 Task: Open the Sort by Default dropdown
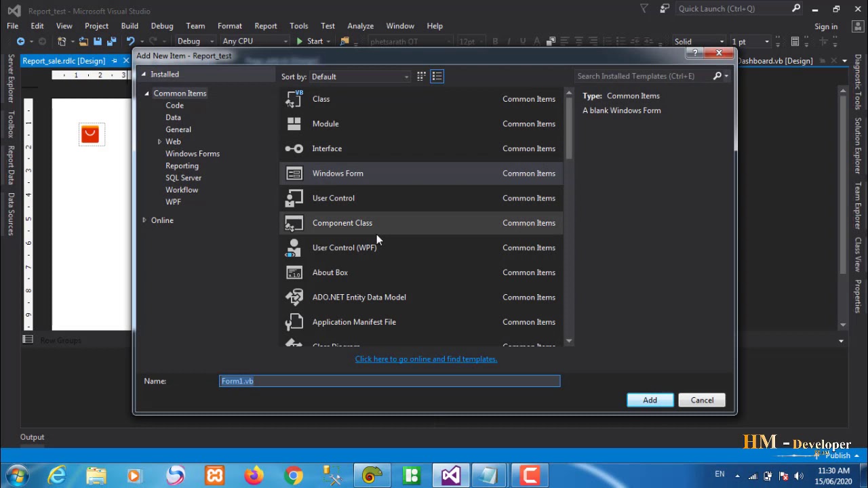click(x=361, y=77)
